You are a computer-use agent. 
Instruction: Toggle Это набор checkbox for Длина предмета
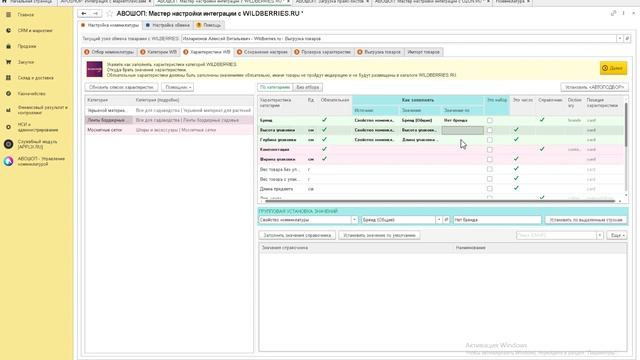point(490,189)
